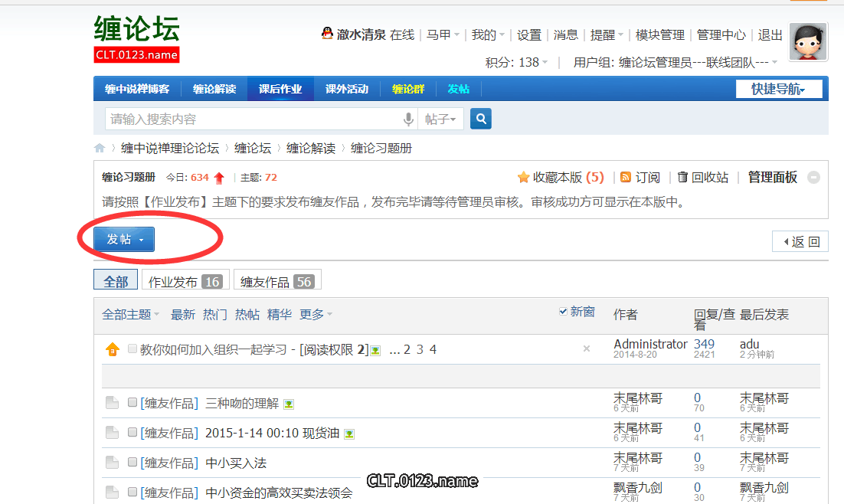
Task: Click the microphone voice search icon
Action: pyautogui.click(x=409, y=119)
